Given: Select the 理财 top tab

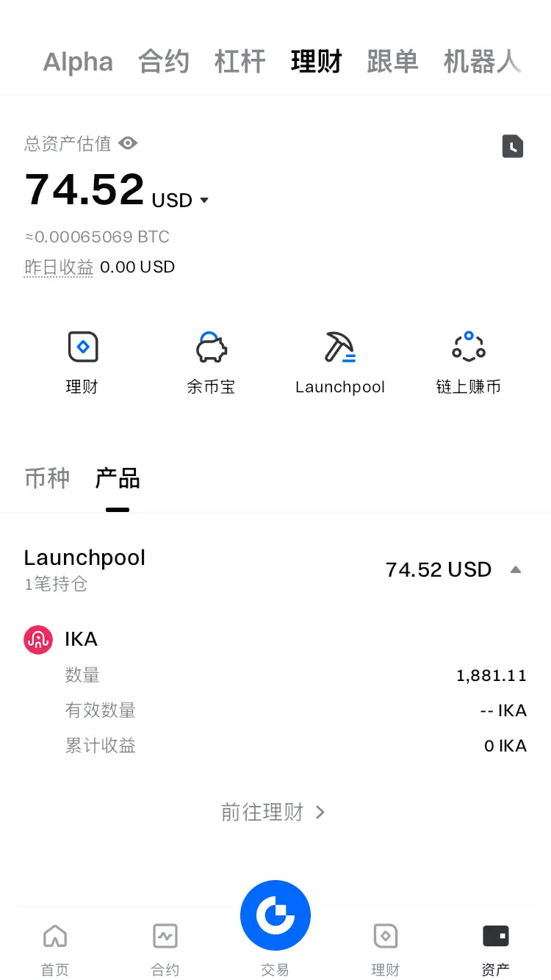Looking at the screenshot, I should [x=316, y=62].
